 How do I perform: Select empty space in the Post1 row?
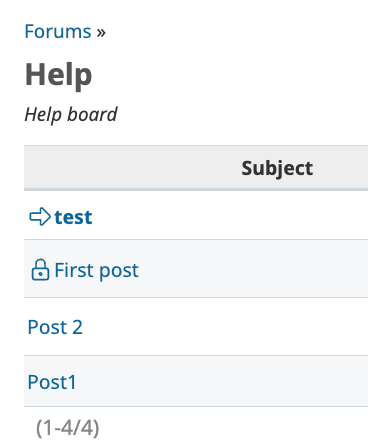pos(223,381)
